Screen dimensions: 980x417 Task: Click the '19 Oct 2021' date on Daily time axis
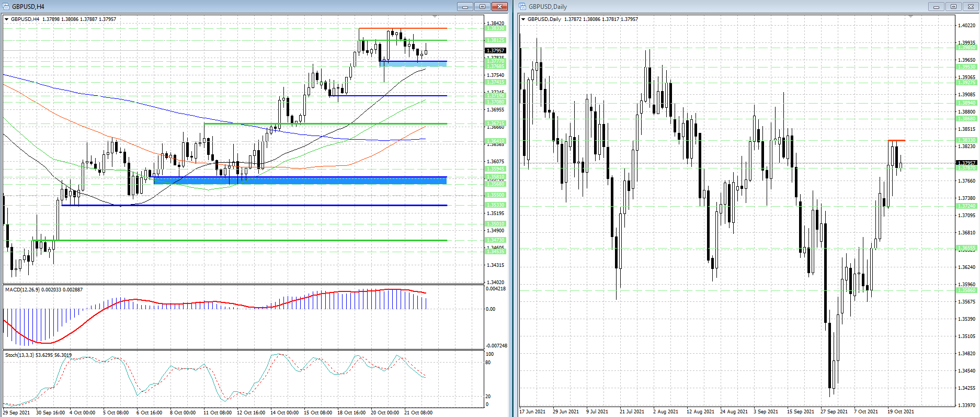pos(901,412)
